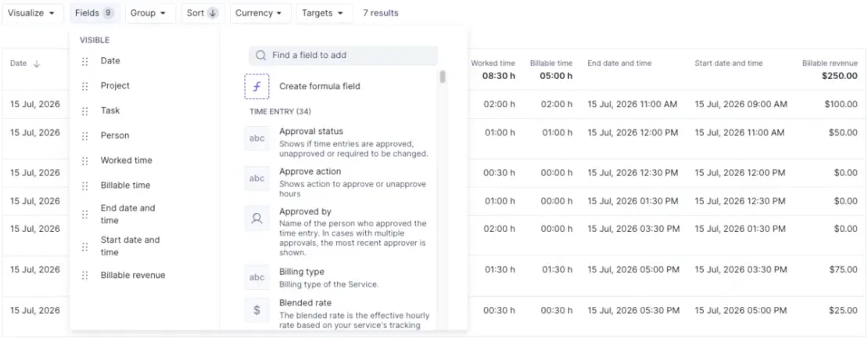The height and width of the screenshot is (339, 868).
Task: Grab handle beside Start date and time
Action: pyautogui.click(x=84, y=247)
